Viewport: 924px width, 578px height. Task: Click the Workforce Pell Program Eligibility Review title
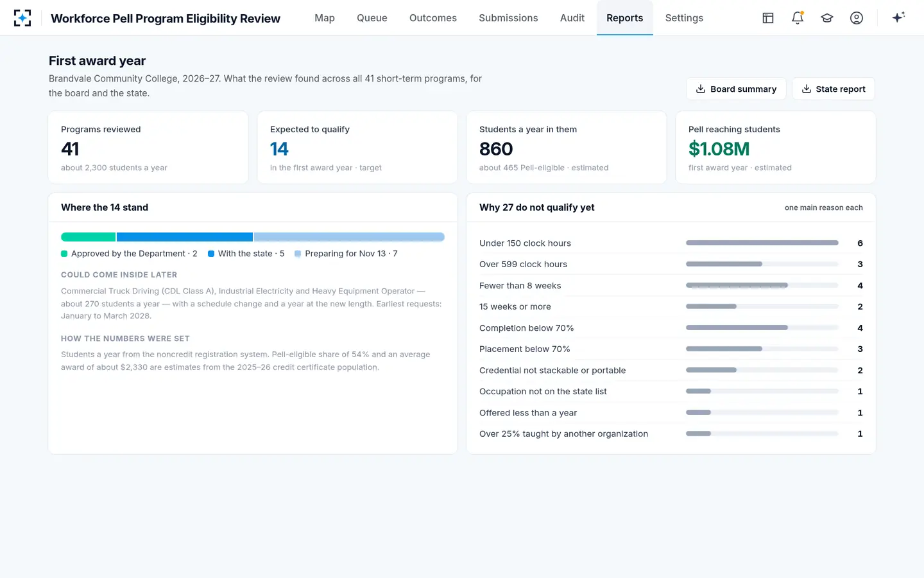[x=166, y=18]
